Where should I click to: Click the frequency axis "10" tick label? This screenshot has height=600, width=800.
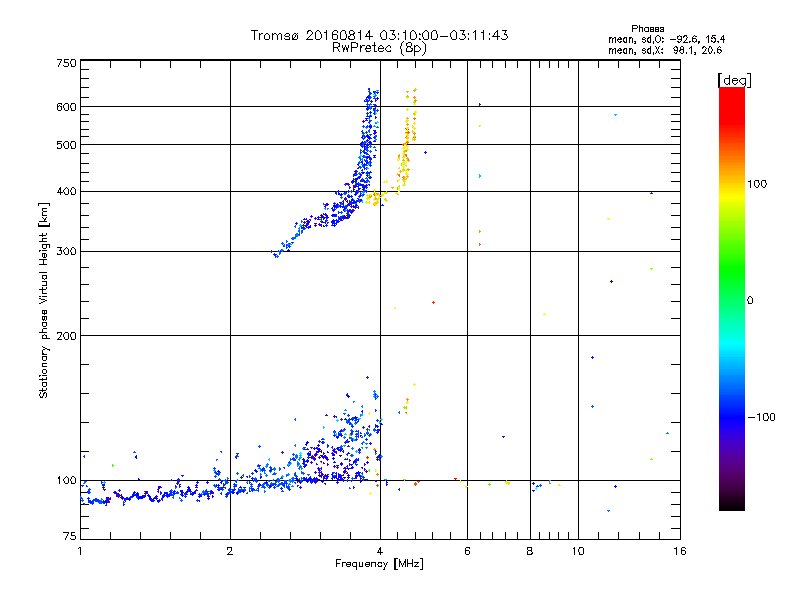(578, 551)
